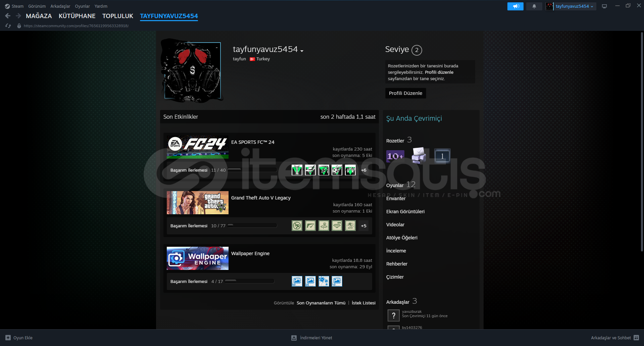The image size is (644, 346).
Task: Click Wallpaper Engine achievement icon numbered 10
Action: click(x=337, y=281)
